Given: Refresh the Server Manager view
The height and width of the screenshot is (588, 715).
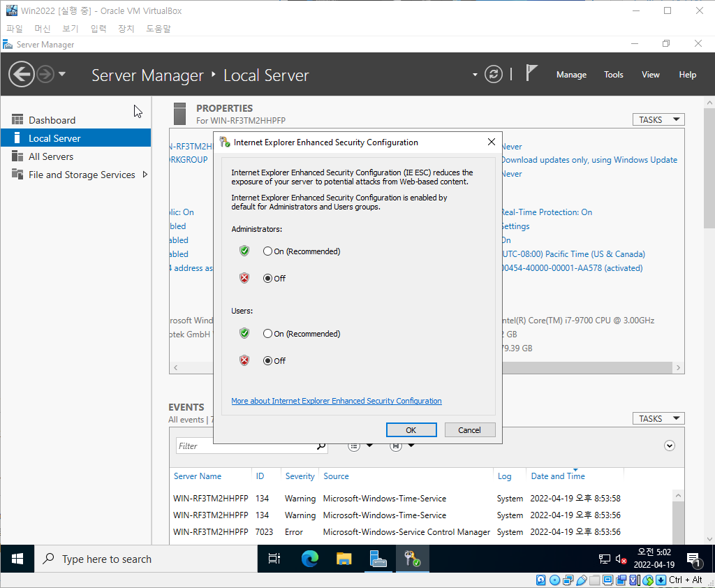Looking at the screenshot, I should click(494, 74).
